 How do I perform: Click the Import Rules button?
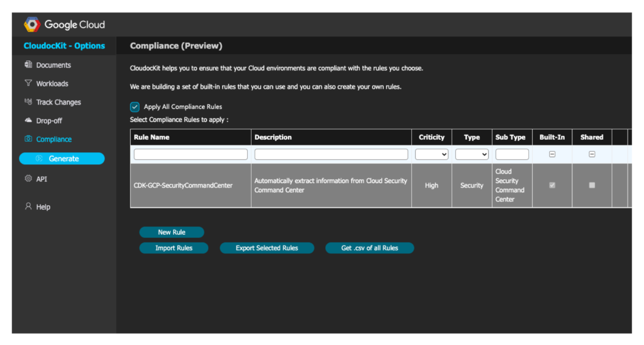tap(174, 248)
